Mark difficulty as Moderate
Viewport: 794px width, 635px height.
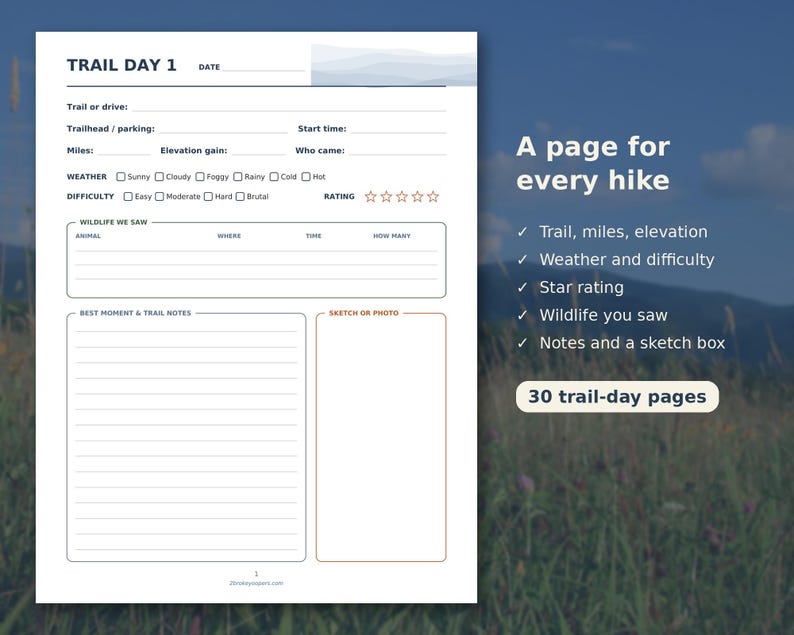[x=160, y=196]
